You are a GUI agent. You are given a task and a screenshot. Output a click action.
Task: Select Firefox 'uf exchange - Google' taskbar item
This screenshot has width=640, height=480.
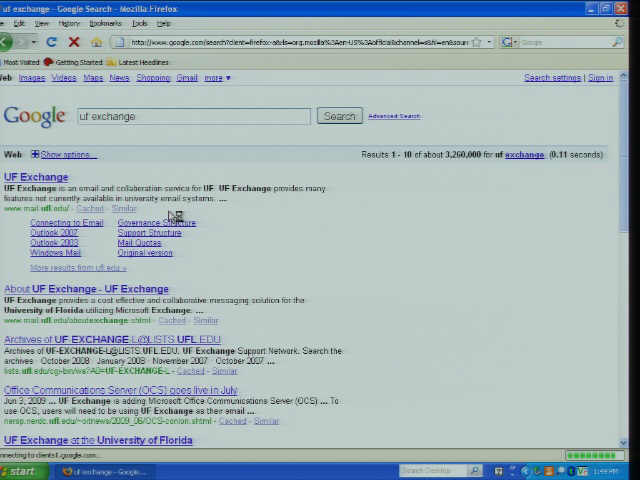coord(104,472)
